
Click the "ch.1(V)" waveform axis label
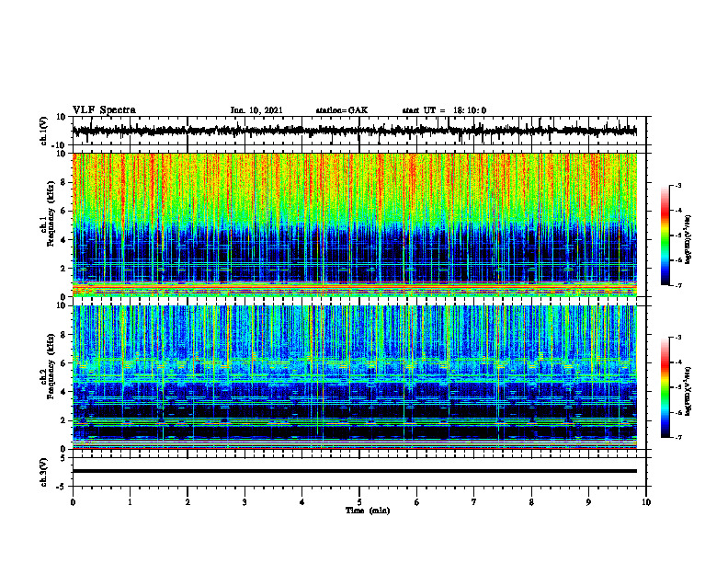44,131
